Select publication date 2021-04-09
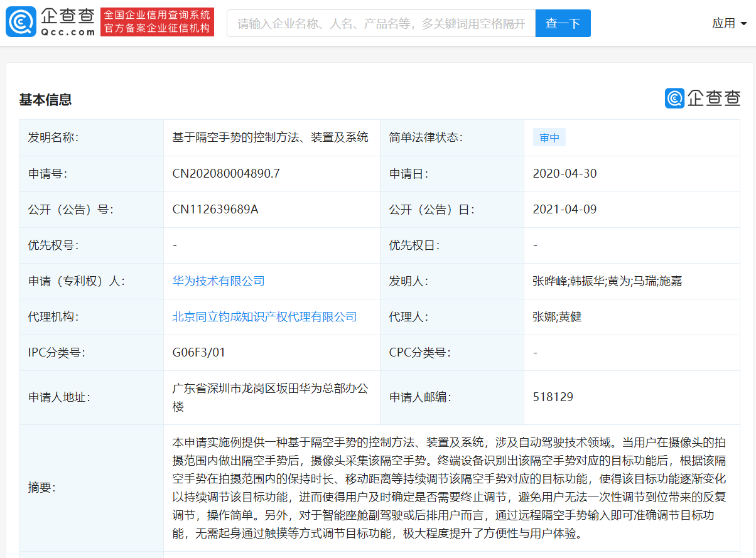This screenshot has height=558, width=756. (564, 210)
